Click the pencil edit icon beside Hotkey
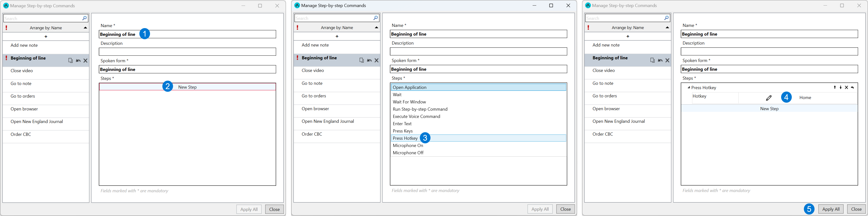The width and height of the screenshot is (868, 216). pyautogui.click(x=769, y=98)
